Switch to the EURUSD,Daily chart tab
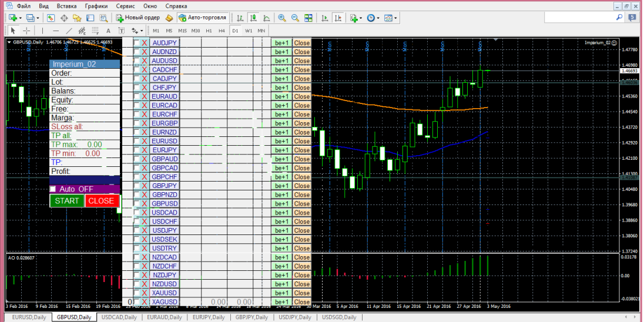Screen dimensions: 644x322 [28, 317]
